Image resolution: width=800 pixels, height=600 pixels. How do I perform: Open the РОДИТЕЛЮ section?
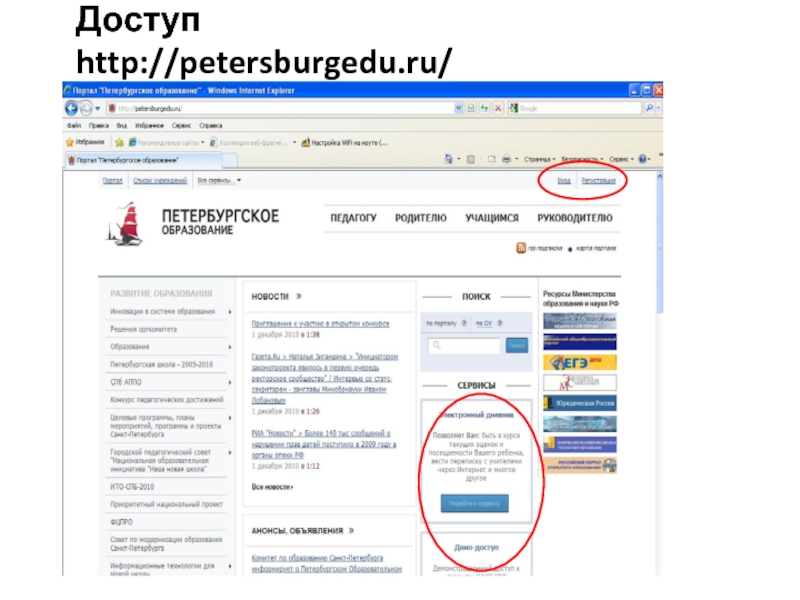pos(420,218)
